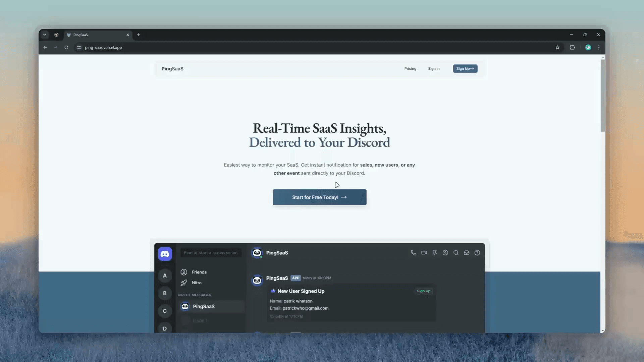Expand the Direct Messages section in Discord
This screenshot has height=362, width=644.
tap(195, 295)
